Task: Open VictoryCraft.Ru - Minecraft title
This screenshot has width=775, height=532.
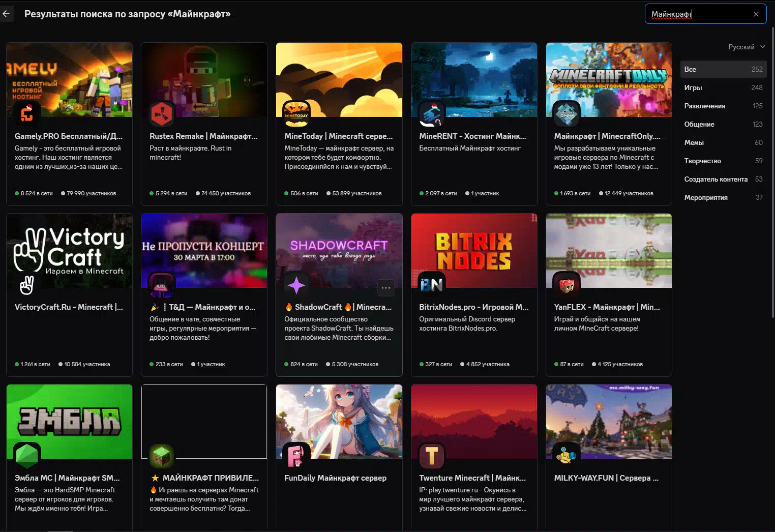Action: [x=69, y=307]
